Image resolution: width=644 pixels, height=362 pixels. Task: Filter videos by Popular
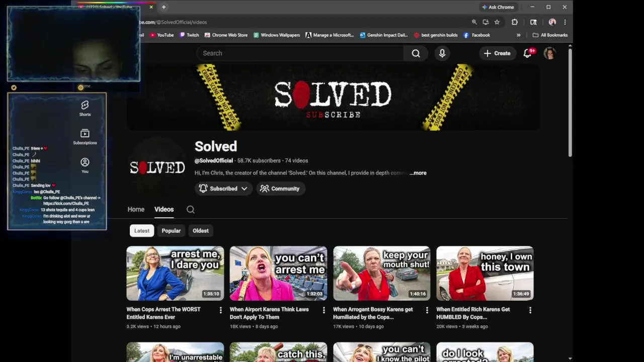click(x=171, y=231)
